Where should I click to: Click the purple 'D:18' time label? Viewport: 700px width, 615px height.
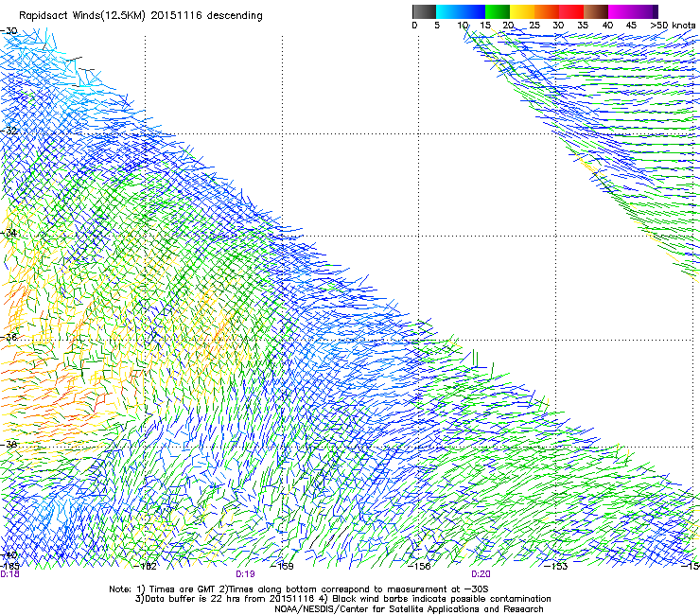[9, 574]
